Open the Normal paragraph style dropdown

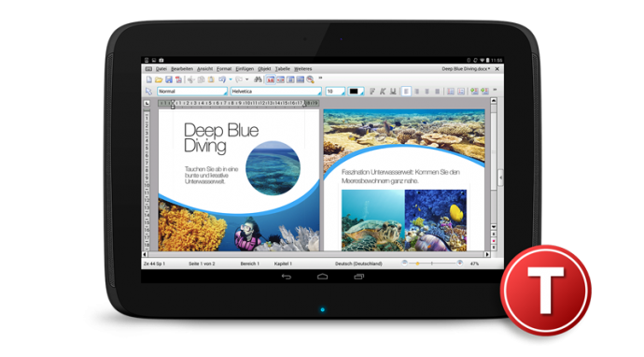tap(192, 92)
